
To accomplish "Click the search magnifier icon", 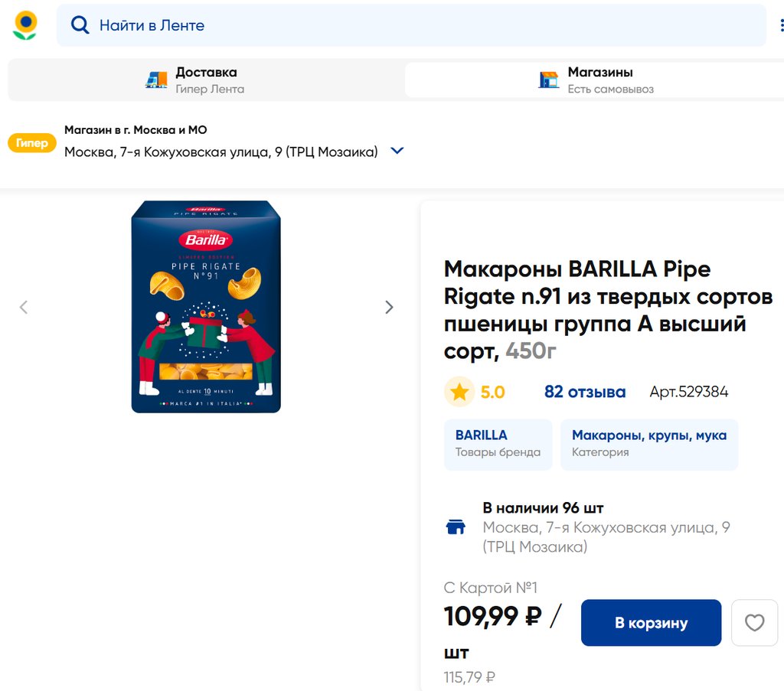I will pyautogui.click(x=80, y=25).
